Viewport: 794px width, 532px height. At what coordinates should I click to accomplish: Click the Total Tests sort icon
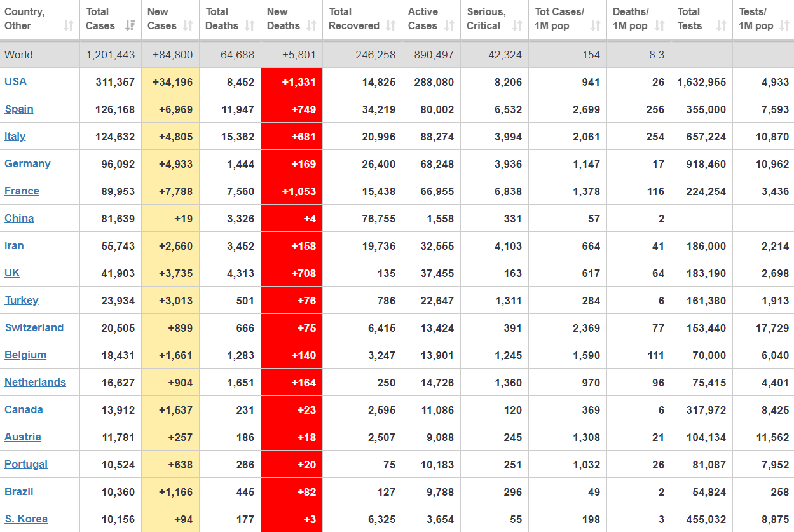point(721,26)
